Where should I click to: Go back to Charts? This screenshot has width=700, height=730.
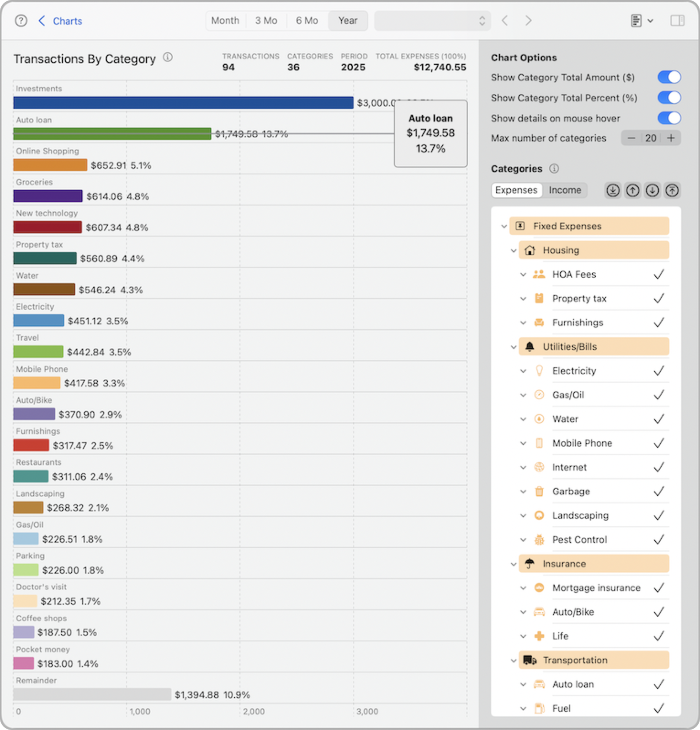[x=61, y=21]
